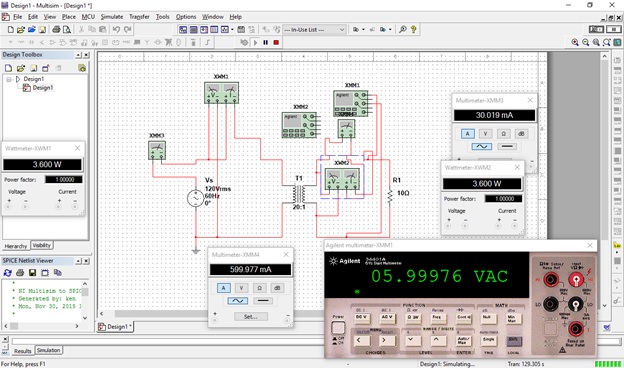The width and height of the screenshot is (624, 368).
Task: Collapse the Design1 tree node
Action: coord(9,79)
